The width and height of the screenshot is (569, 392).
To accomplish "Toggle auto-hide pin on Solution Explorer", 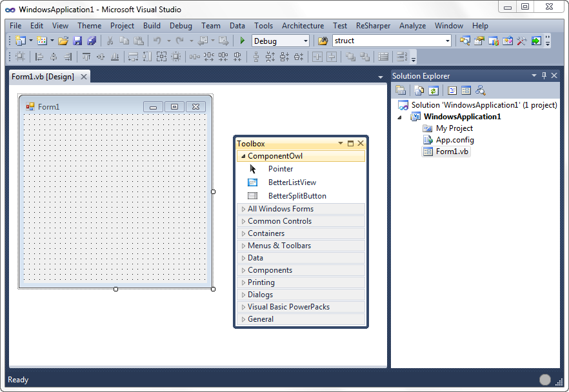I will click(544, 76).
